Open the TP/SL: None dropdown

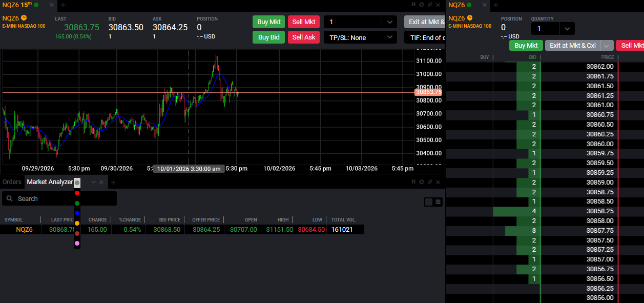[360, 37]
